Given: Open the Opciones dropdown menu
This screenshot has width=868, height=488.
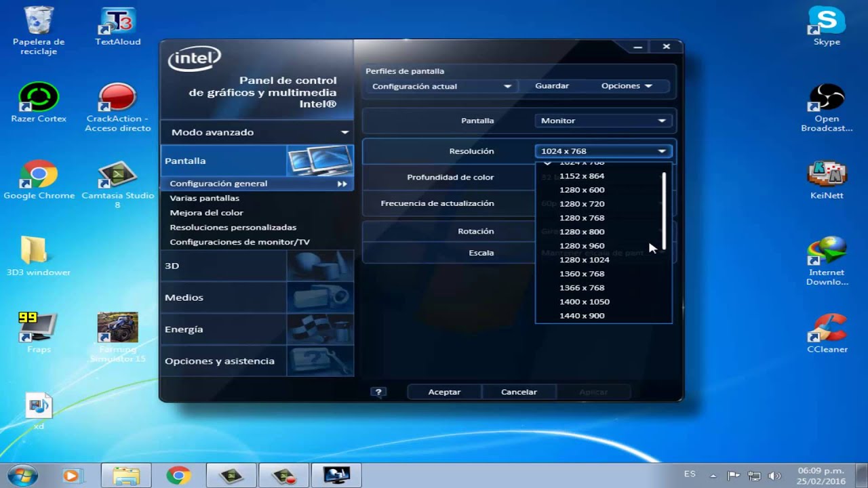Looking at the screenshot, I should pos(626,86).
